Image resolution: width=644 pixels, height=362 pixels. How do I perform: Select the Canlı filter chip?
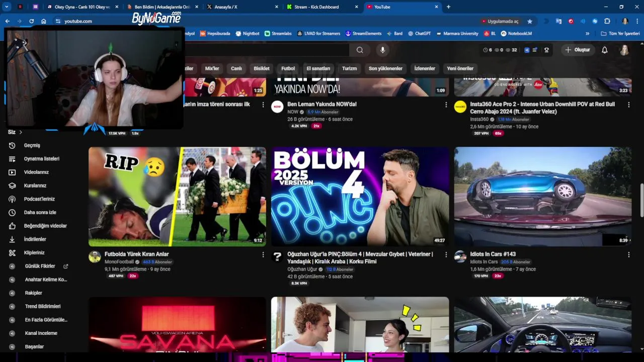click(x=236, y=68)
